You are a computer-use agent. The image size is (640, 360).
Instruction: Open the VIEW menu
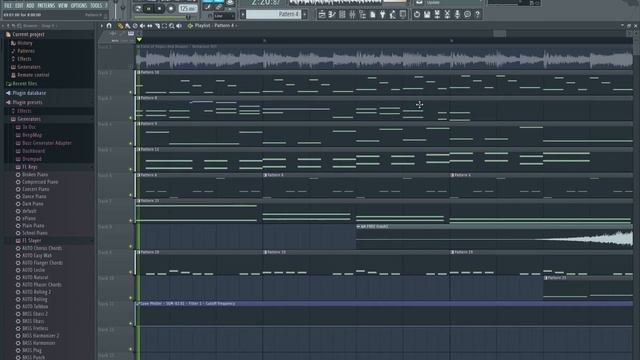[63, 6]
